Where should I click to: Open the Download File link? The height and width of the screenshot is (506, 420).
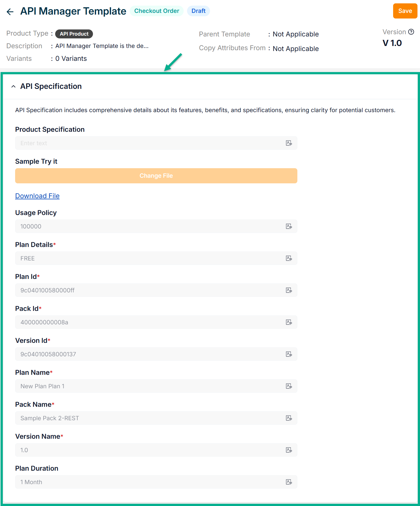[x=37, y=196]
